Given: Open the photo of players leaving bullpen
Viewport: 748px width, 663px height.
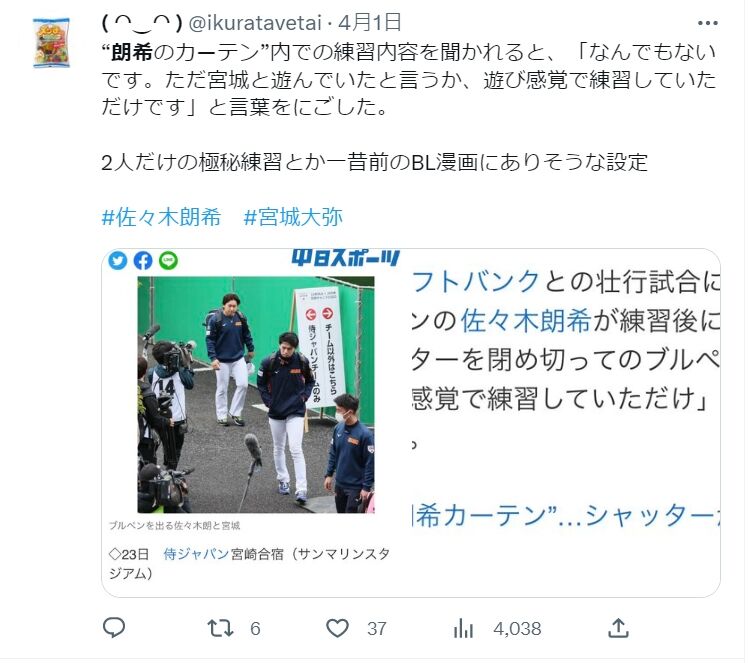Looking at the screenshot, I should coord(256,394).
